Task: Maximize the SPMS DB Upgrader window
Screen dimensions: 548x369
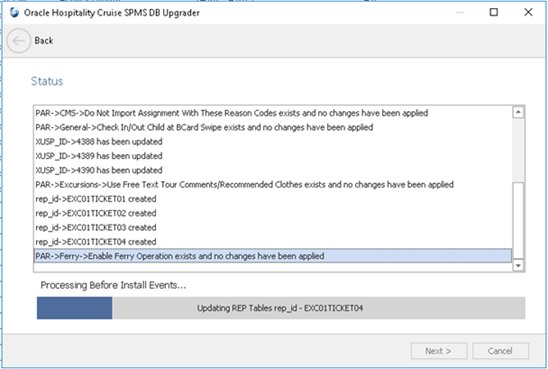Action: [493, 12]
